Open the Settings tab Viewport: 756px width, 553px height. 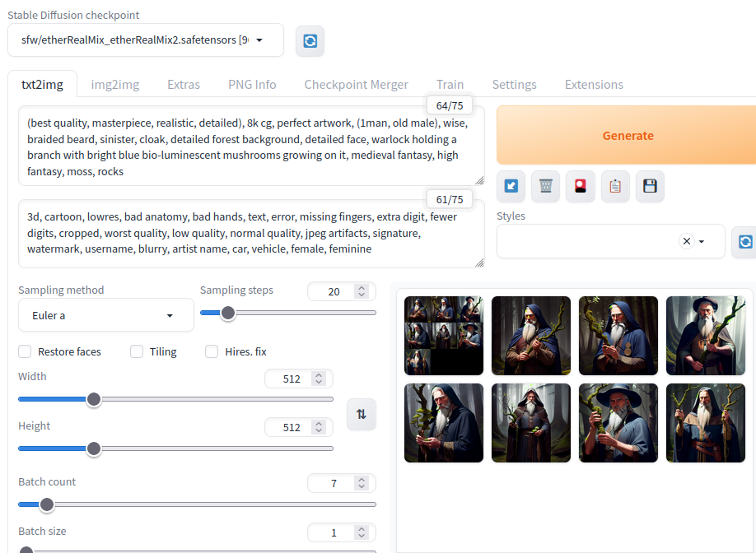[x=514, y=85]
